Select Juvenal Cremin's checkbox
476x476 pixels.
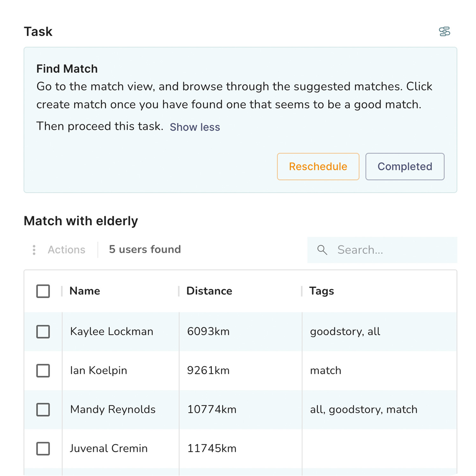click(43, 448)
